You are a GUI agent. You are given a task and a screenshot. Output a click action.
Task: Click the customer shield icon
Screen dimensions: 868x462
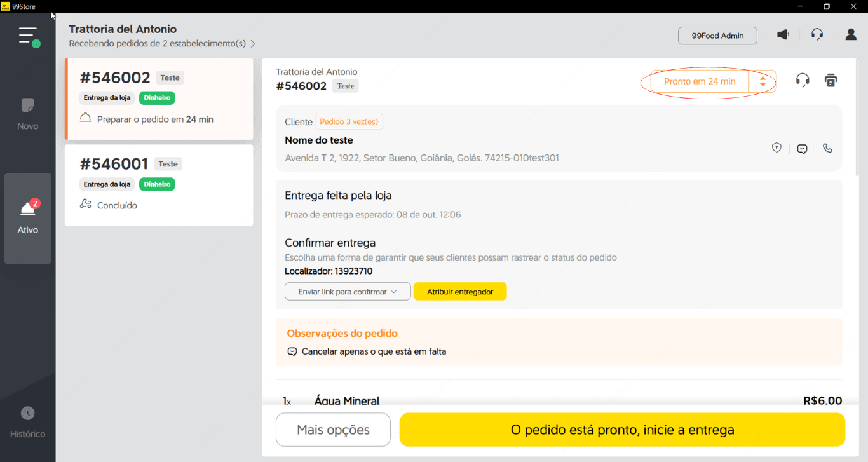coord(776,148)
